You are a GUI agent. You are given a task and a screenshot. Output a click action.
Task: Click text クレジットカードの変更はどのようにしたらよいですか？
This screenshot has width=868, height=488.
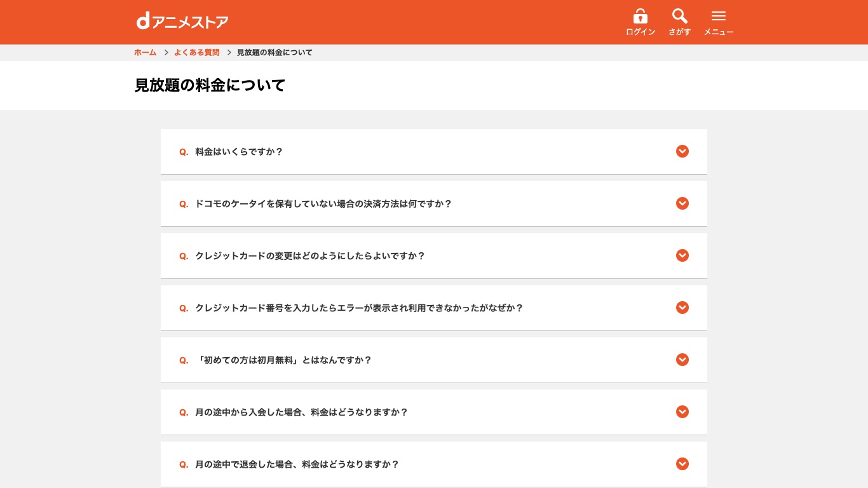(x=310, y=256)
